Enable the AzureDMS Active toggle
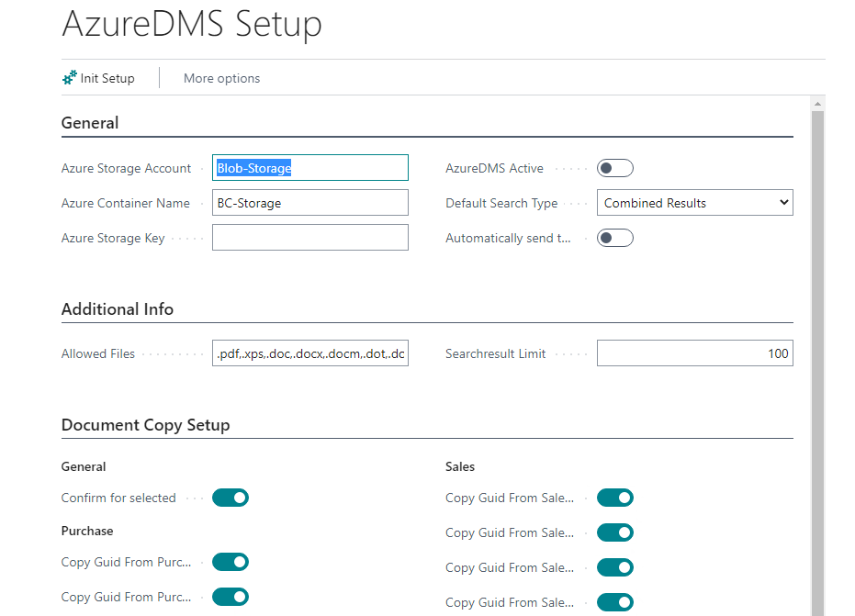This screenshot has width=855, height=616. 614,167
